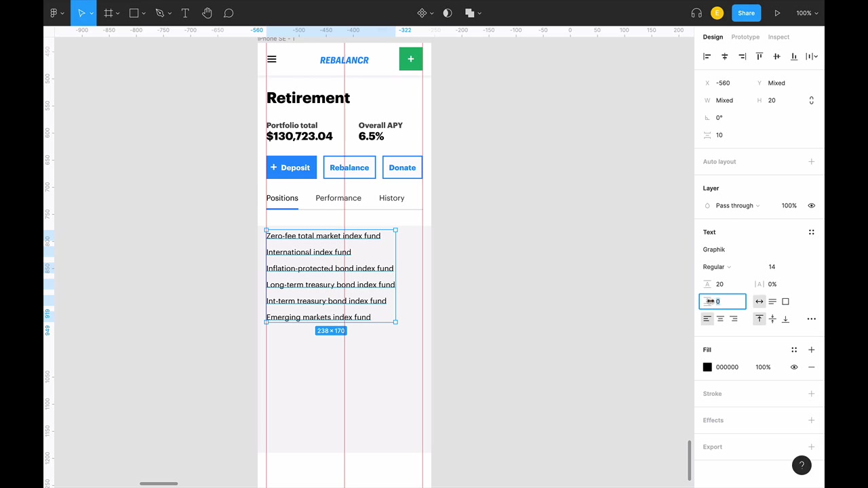Set text align center
This screenshot has height=488, width=868.
[x=720, y=319]
